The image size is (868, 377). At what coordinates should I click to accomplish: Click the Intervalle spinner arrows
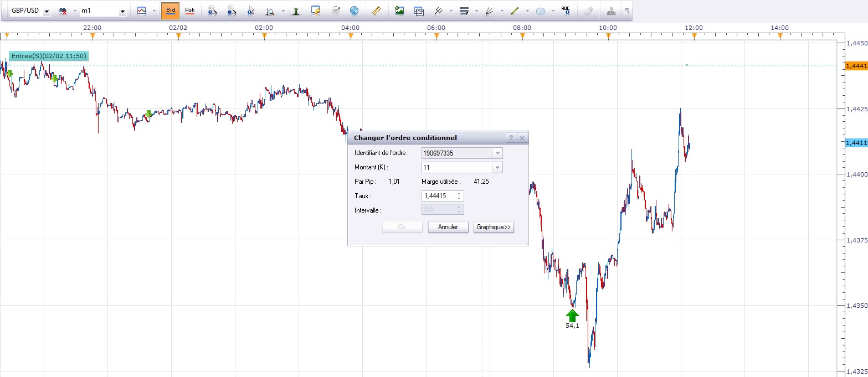click(x=459, y=209)
